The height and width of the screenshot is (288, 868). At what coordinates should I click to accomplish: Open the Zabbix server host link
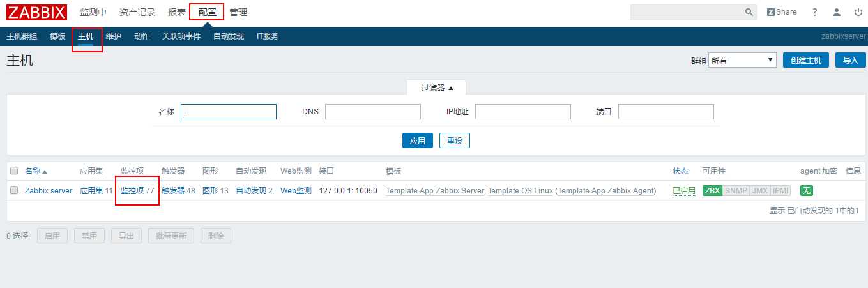[49, 191]
